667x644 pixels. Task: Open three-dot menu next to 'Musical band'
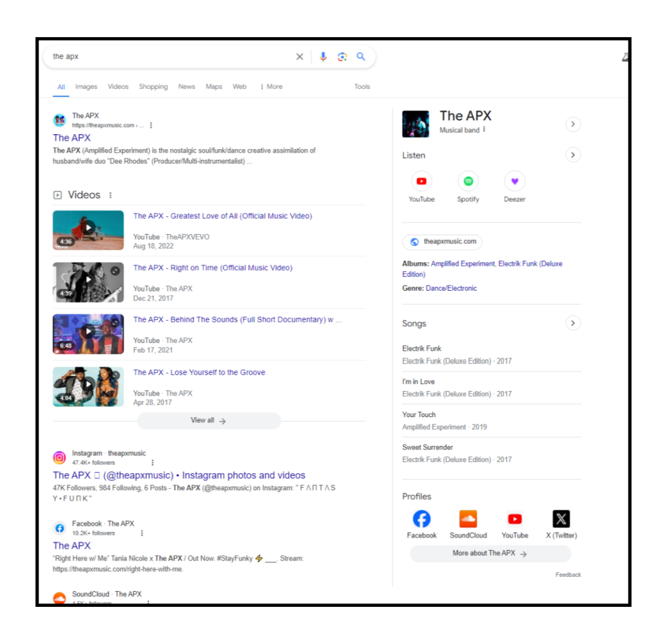484,130
